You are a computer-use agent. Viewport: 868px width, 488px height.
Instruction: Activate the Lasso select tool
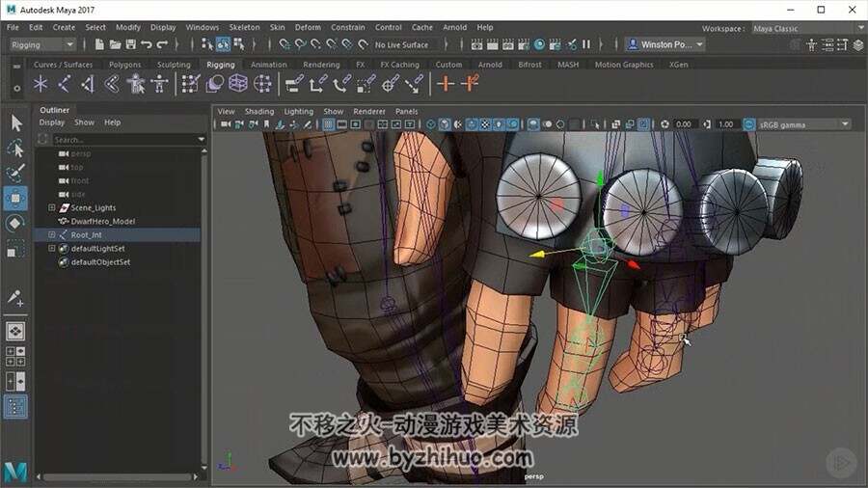[16, 148]
